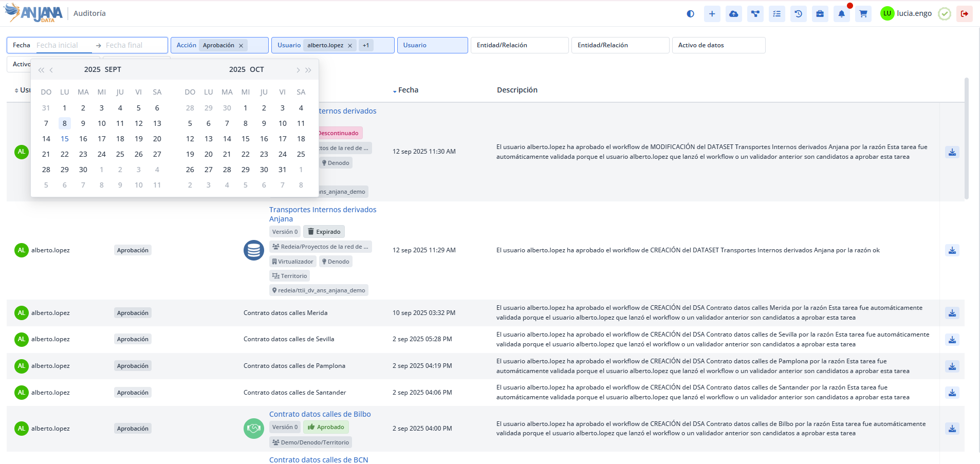Viewport: 980px width, 464px height.
Task: Click the briefcase icon in header
Action: tap(820, 14)
